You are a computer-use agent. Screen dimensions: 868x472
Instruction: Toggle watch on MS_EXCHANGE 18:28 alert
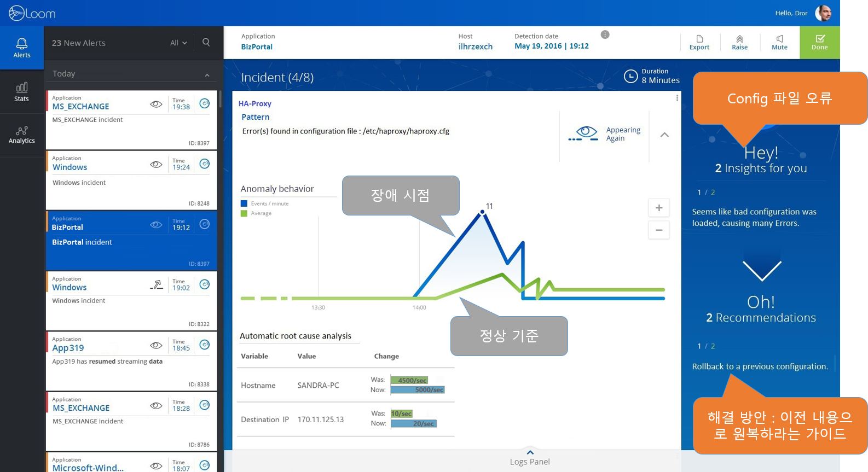156,406
